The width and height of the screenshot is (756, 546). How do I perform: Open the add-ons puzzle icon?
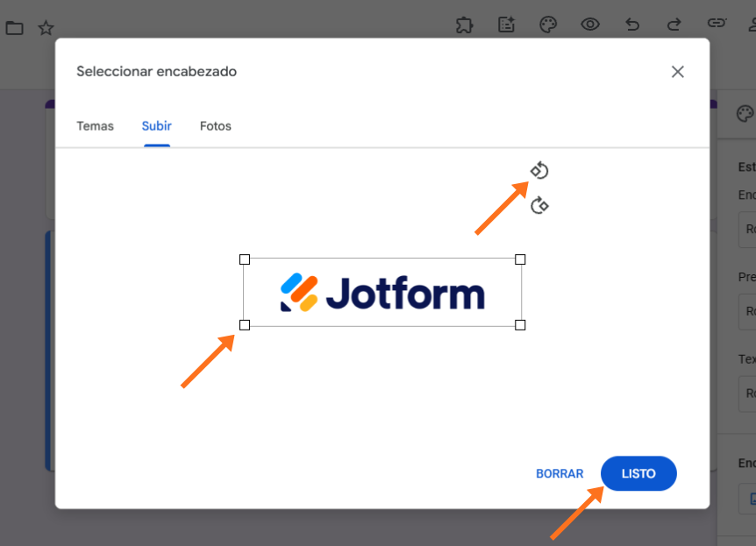tap(464, 25)
